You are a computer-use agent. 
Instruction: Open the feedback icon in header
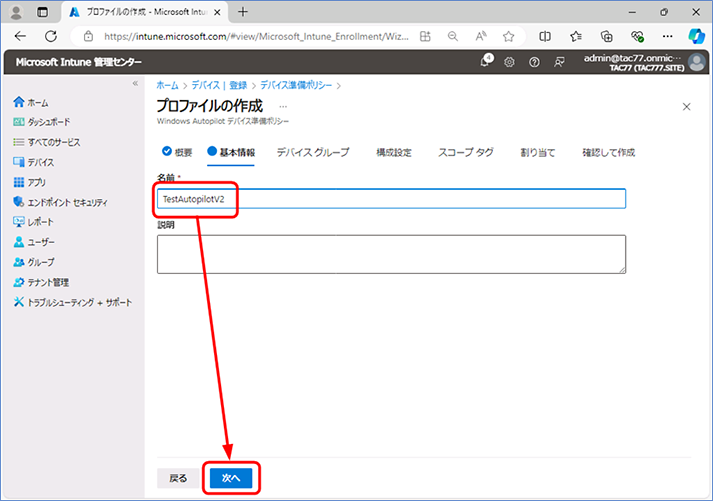(559, 62)
